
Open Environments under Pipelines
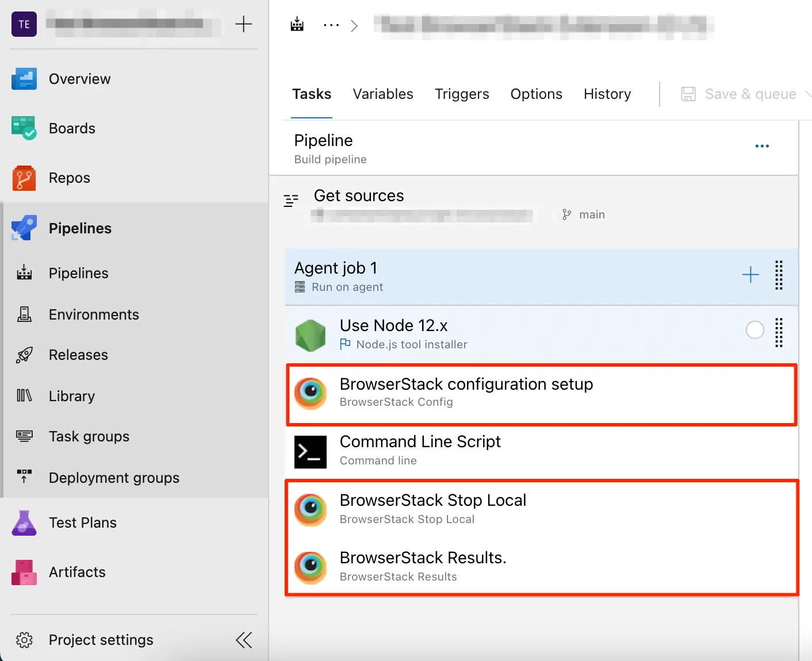pyautogui.click(x=94, y=315)
